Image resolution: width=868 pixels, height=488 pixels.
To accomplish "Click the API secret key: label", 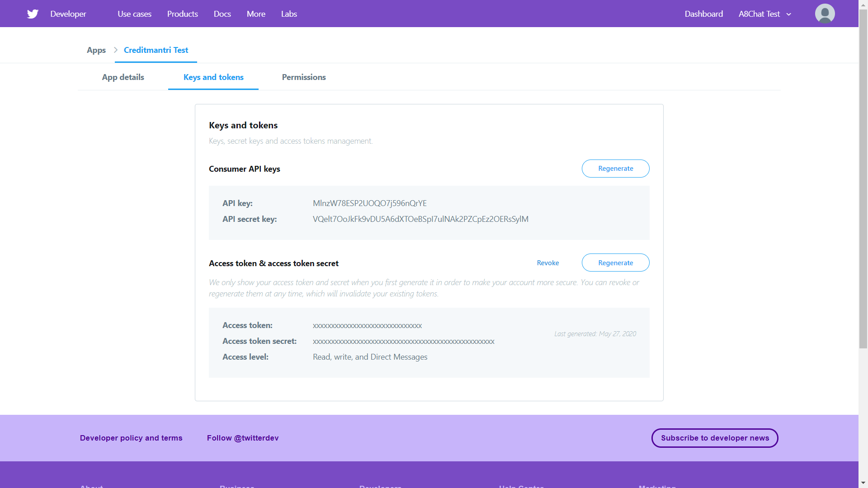I will coord(250,219).
